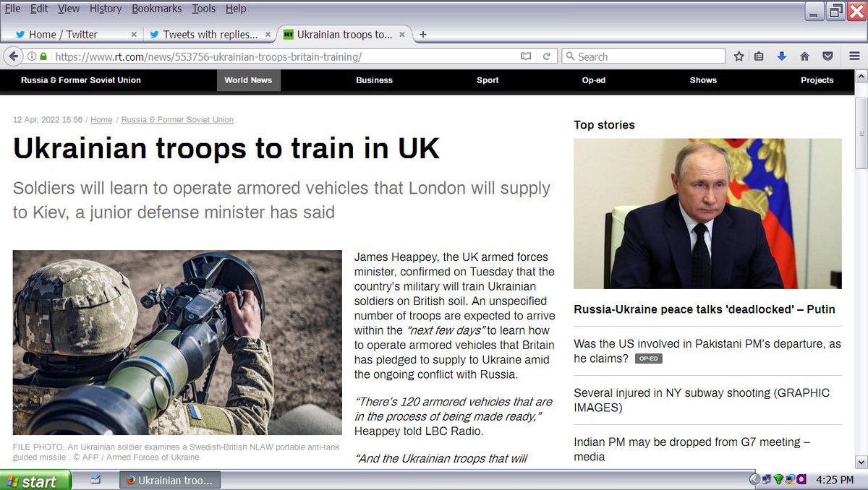Screen dimensions: 868x490
Task: Click the scrollbar up arrow
Action: tap(861, 75)
